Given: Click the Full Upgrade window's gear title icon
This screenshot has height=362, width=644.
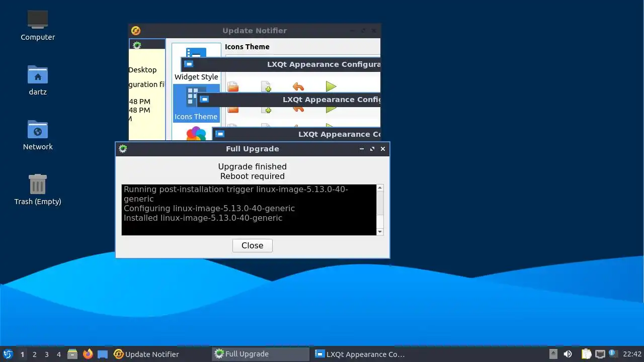Looking at the screenshot, I should point(123,149).
